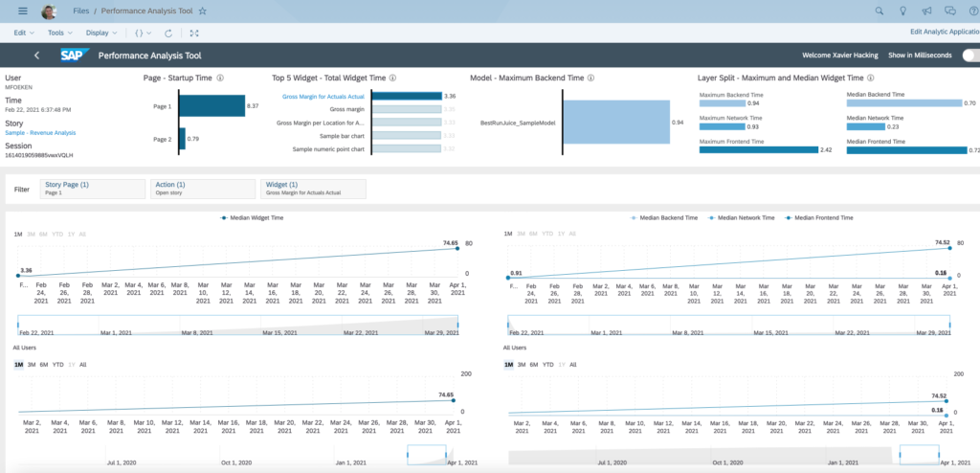Open the lightbulb insights icon

click(902, 11)
